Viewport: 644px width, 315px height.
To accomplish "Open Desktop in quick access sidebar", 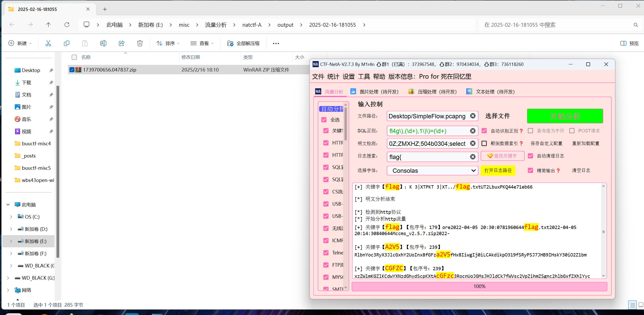I will click(31, 70).
